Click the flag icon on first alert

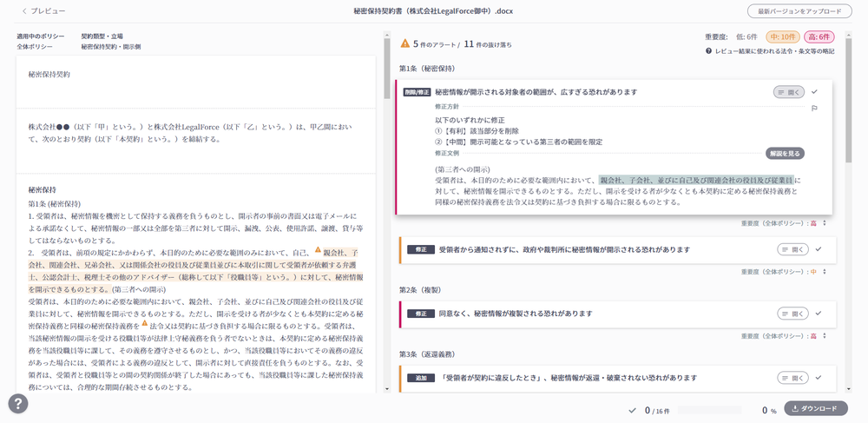814,109
